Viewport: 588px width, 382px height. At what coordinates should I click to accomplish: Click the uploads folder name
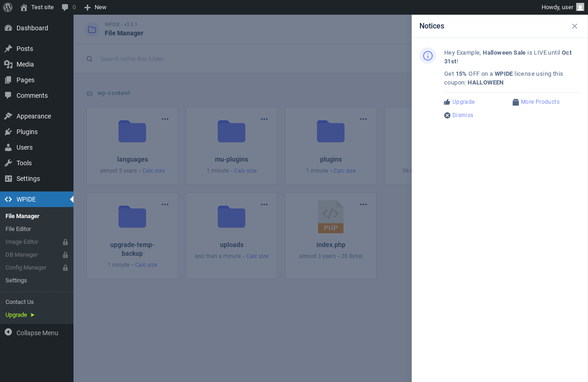(x=232, y=245)
